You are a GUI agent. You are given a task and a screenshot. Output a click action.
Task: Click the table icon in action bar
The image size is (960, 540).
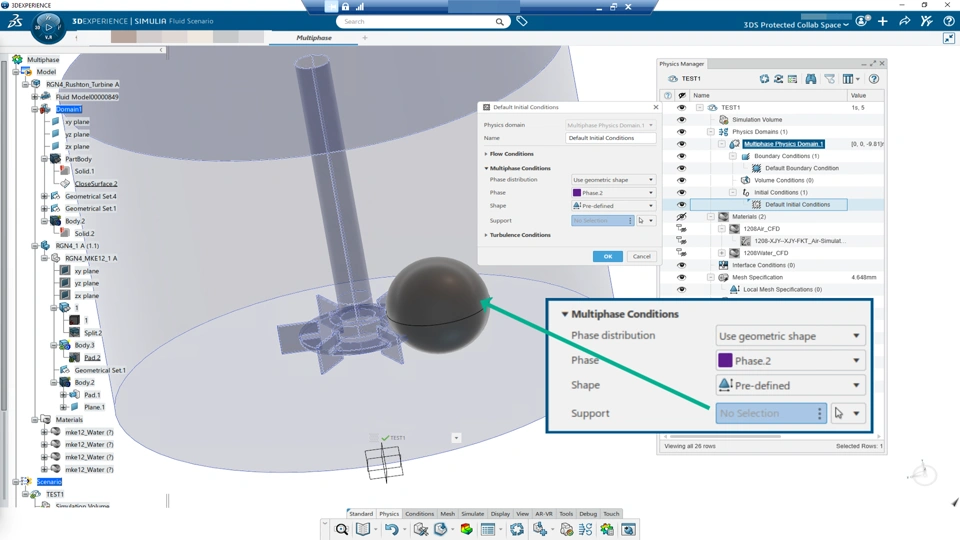(488, 530)
